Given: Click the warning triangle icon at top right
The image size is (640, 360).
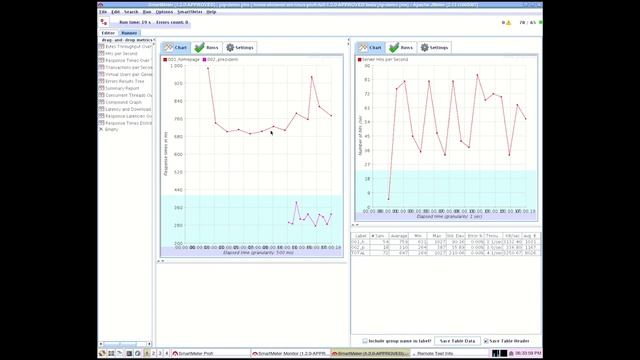Looking at the screenshot, I should tap(509, 22).
